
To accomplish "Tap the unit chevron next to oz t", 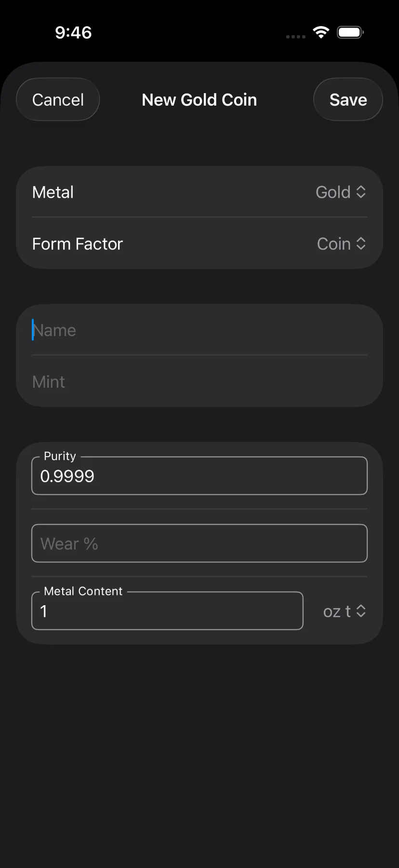I will coord(361,611).
